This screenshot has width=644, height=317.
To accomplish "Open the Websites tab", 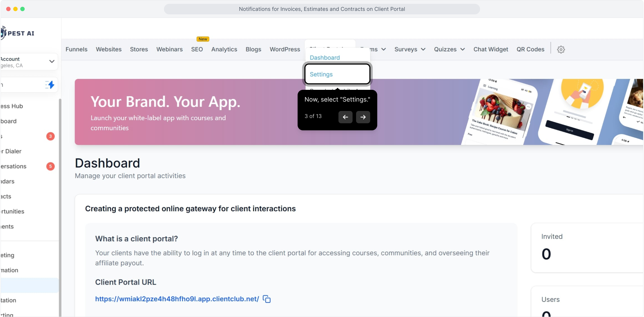I will click(x=109, y=49).
